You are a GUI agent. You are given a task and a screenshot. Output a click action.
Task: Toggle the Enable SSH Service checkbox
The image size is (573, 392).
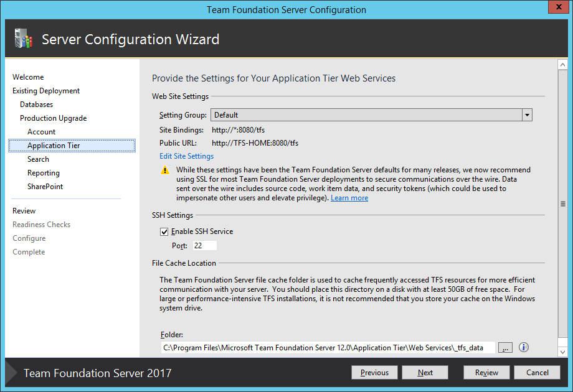[164, 231]
